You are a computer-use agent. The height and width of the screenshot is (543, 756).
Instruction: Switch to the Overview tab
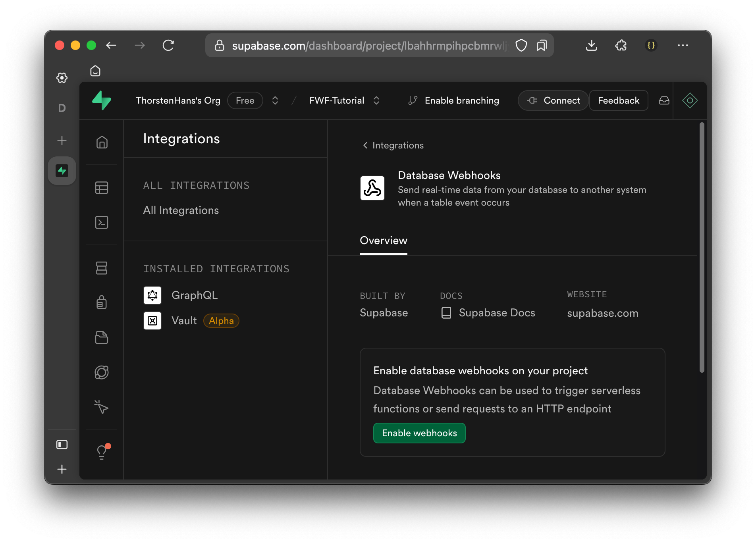tap(383, 241)
